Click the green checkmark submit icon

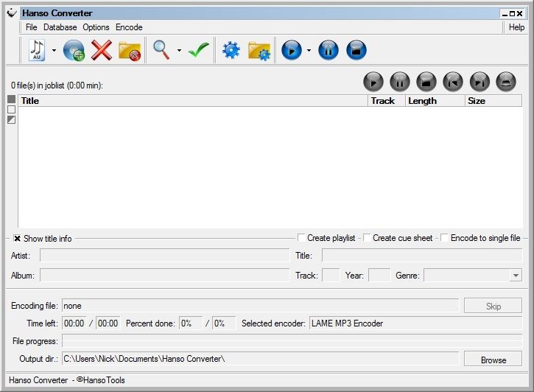point(199,49)
